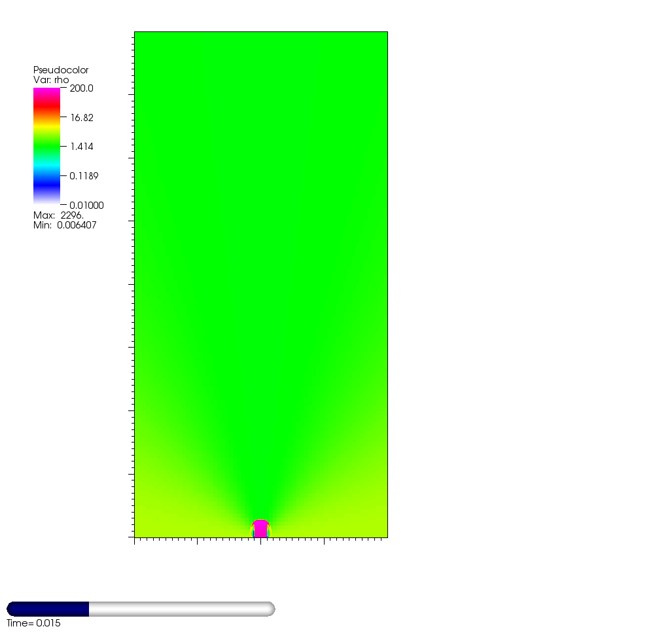
Task: Click the 'Time= 0.015' label
Action: coord(33,623)
